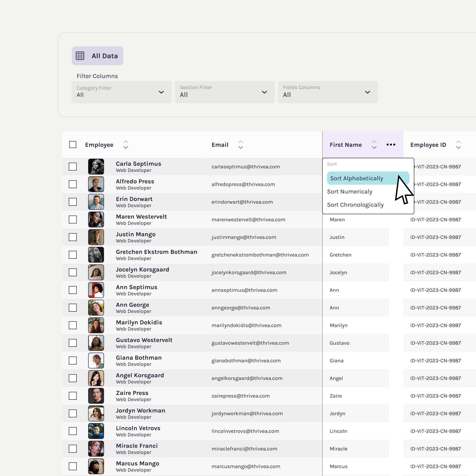
Task: Choose Sort Alphabetically from the sort menu
Action: coord(357,178)
